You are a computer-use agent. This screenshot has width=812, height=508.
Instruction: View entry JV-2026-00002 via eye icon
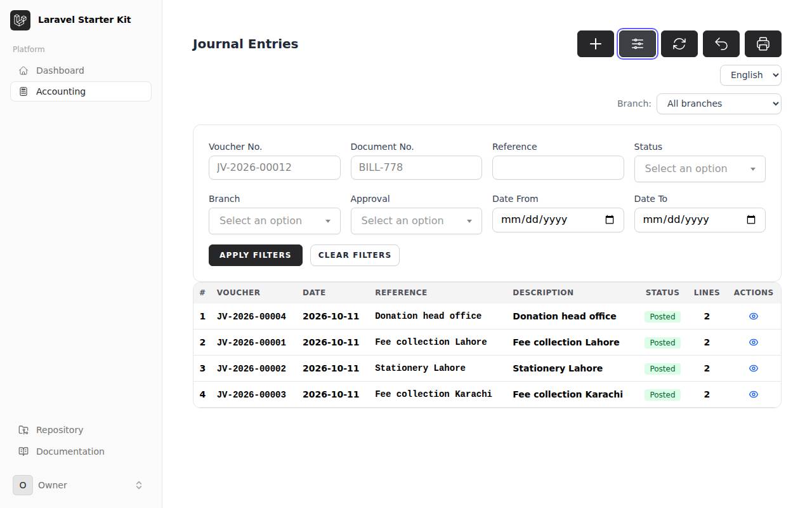click(754, 368)
